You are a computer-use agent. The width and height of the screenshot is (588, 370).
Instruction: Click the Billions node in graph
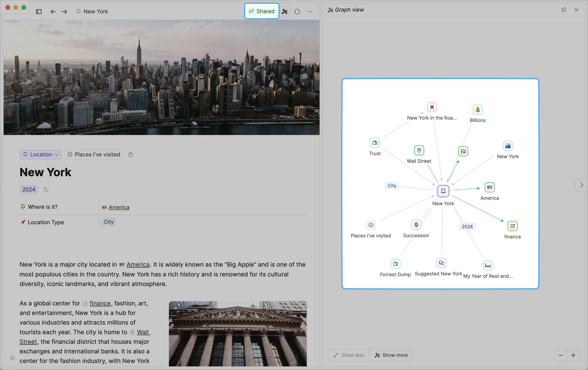[477, 109]
